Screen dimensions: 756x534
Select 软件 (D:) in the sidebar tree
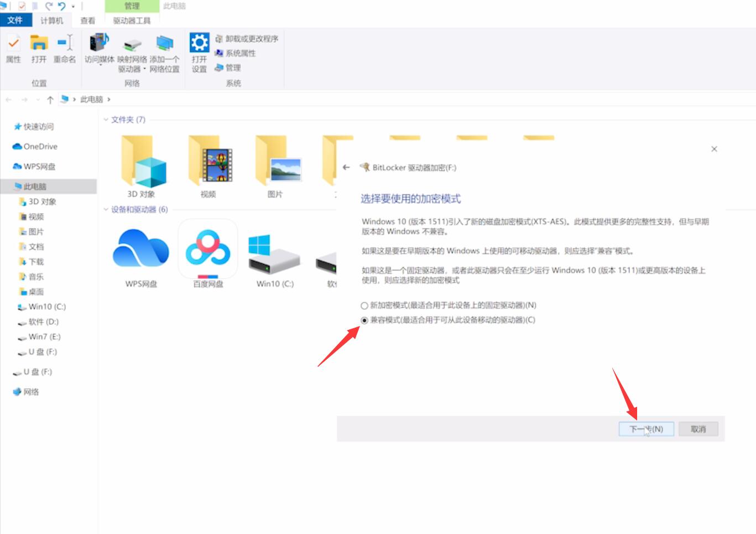pyautogui.click(x=38, y=322)
